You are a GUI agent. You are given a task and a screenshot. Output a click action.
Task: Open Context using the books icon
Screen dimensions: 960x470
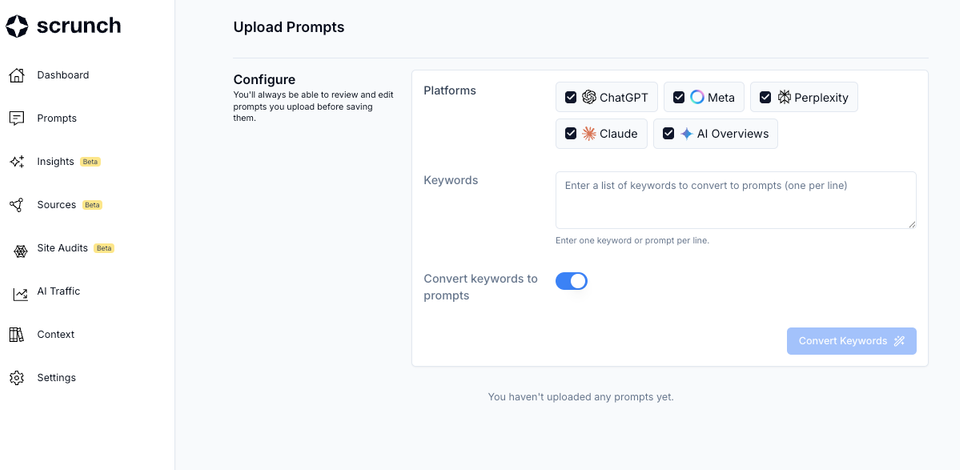(17, 335)
